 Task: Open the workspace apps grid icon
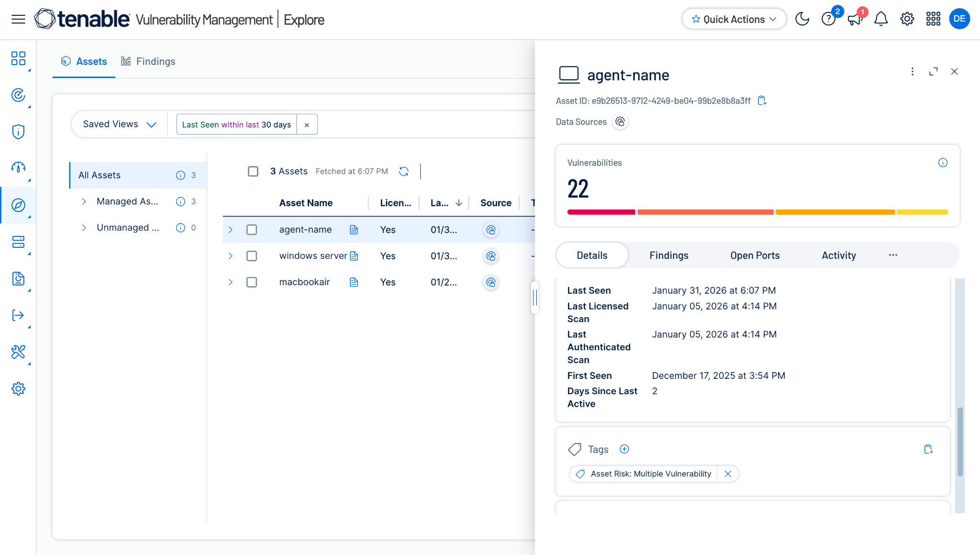[933, 19]
